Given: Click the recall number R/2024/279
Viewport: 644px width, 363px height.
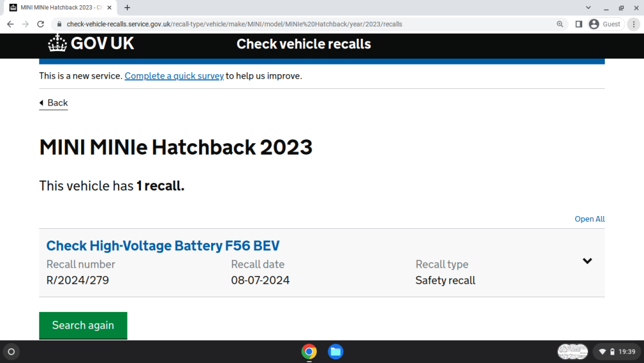Looking at the screenshot, I should click(78, 280).
